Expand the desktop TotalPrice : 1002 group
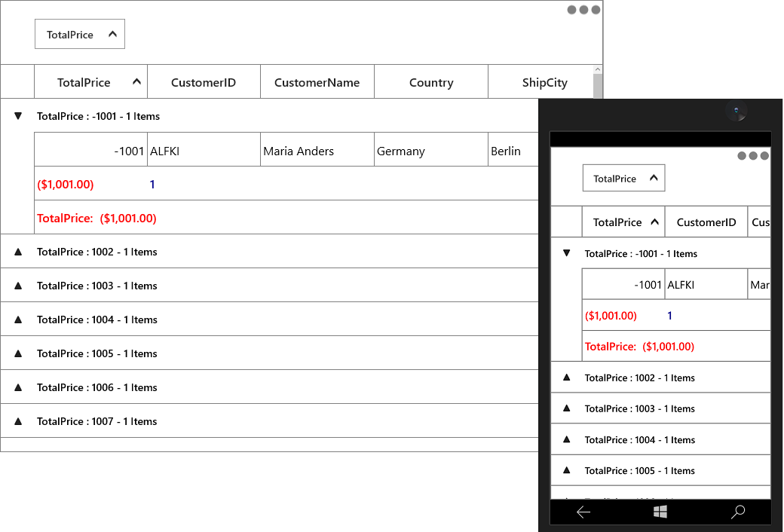The height and width of the screenshot is (532, 784). pyautogui.click(x=18, y=252)
